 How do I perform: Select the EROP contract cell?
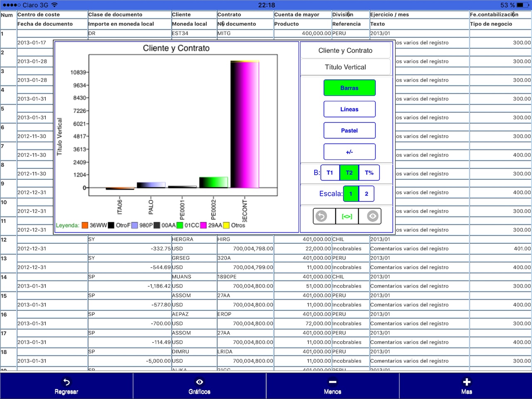pyautogui.click(x=245, y=314)
